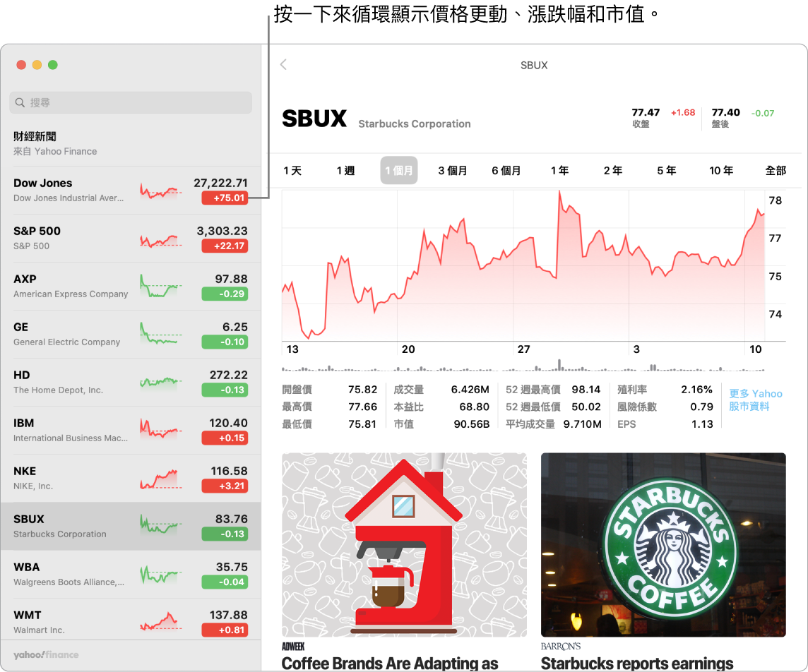Image resolution: width=808 pixels, height=672 pixels.
Task: Select the S&P 500 watchlist row
Action: tap(131, 238)
